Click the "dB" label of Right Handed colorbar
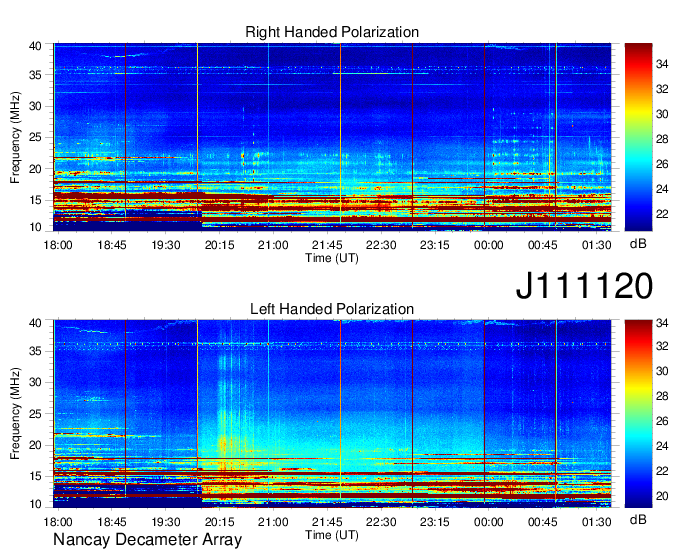The image size is (680, 552). coord(638,244)
